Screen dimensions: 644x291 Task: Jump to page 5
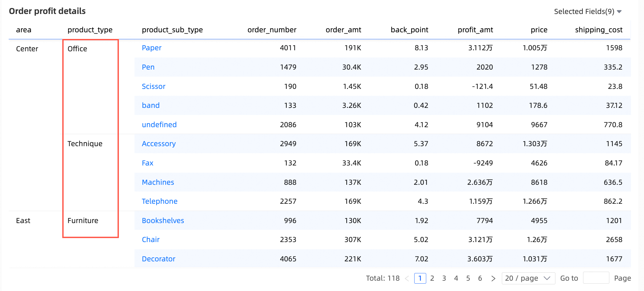point(468,278)
